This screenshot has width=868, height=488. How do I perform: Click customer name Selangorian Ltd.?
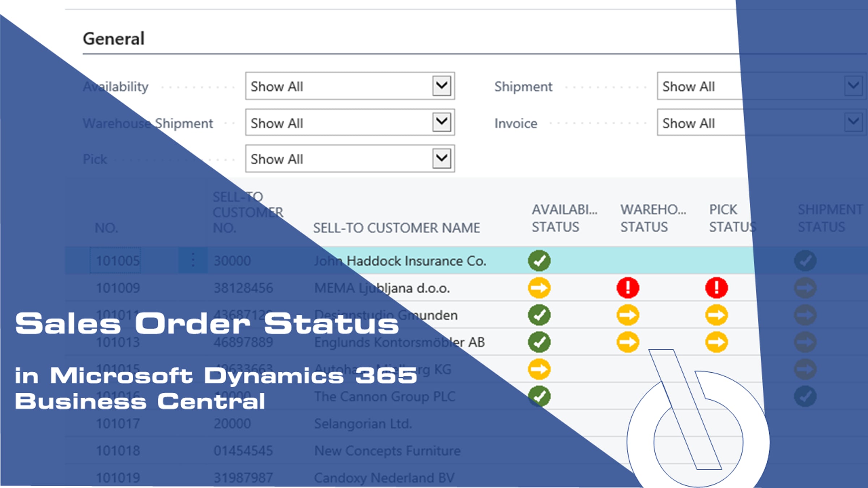tap(363, 423)
